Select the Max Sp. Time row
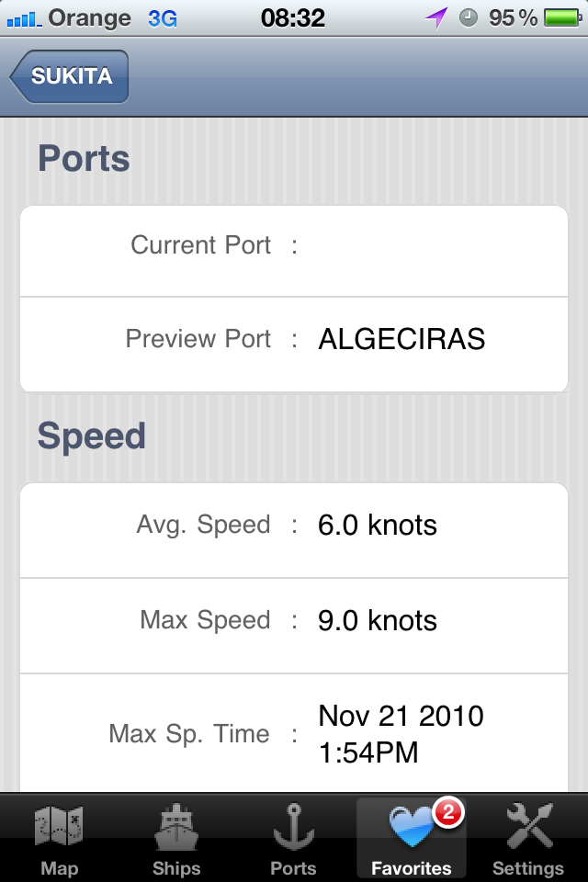Viewport: 588px width, 882px height. pyautogui.click(x=294, y=733)
